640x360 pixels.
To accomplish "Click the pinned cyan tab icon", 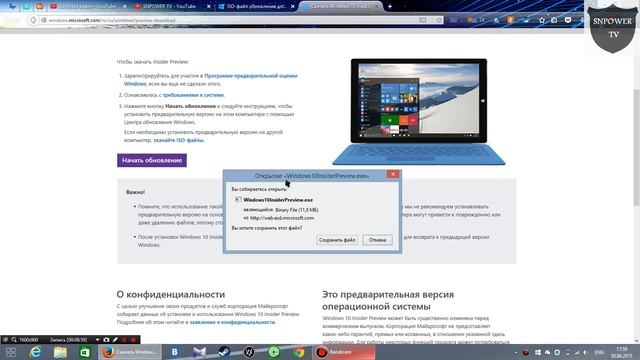I will (x=27, y=6).
